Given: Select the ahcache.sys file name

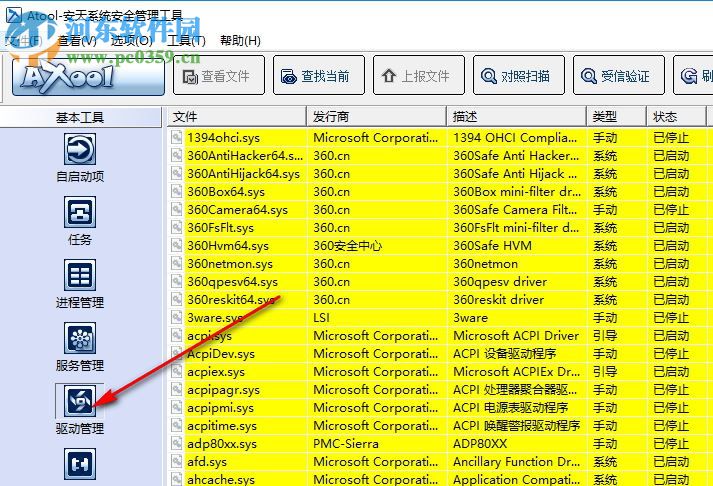Looking at the screenshot, I should pyautogui.click(x=221, y=479).
